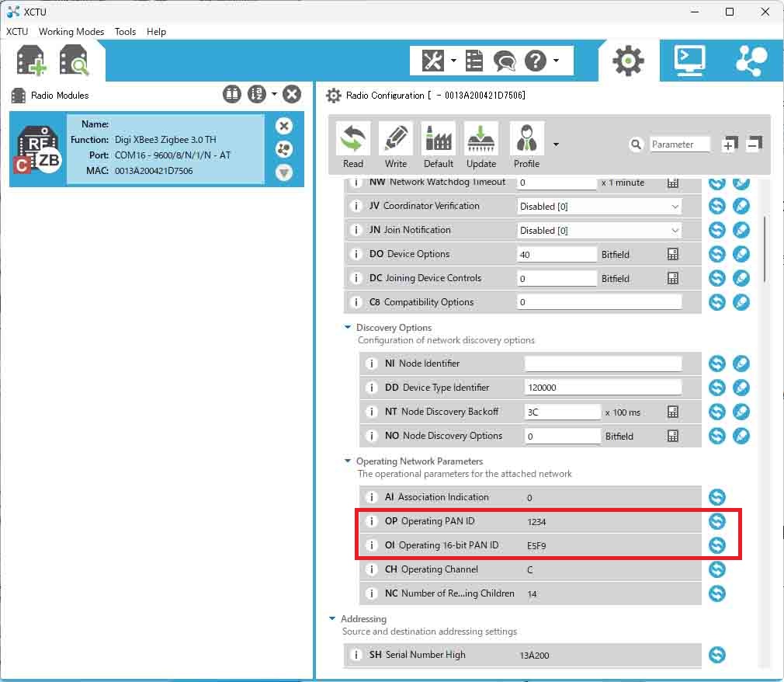Click the Update firmware icon
This screenshot has width=784, height=682.
(481, 139)
